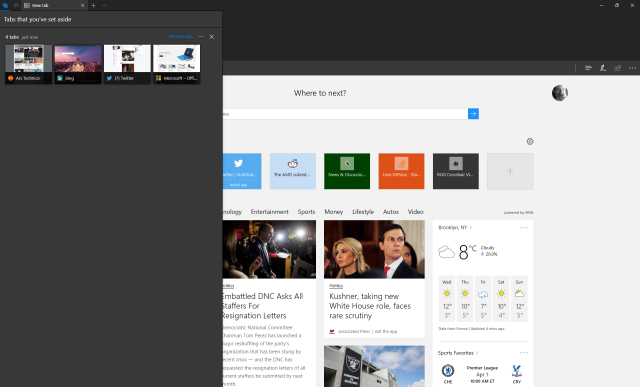Add a top site with plus tile

pos(510,171)
